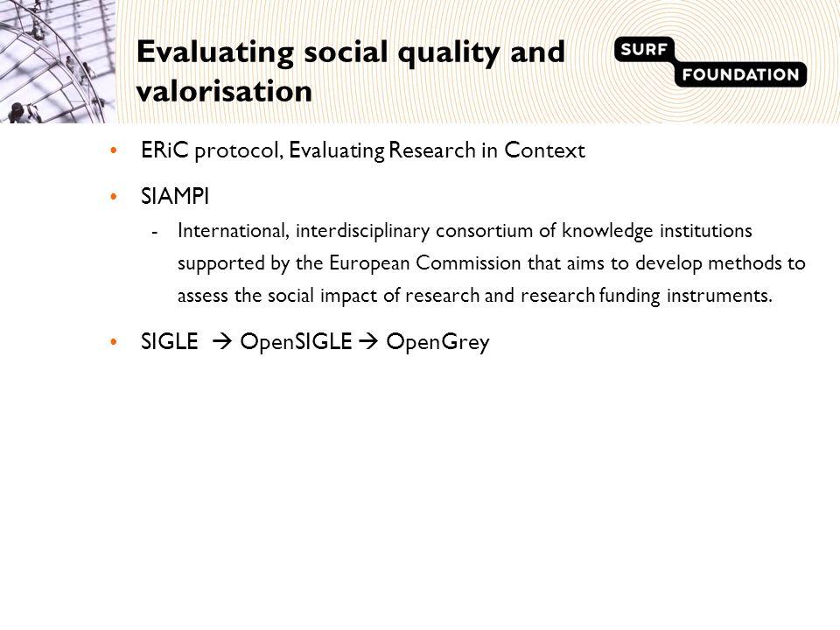Click the orange bullet before ERiC protocol

[113, 150]
